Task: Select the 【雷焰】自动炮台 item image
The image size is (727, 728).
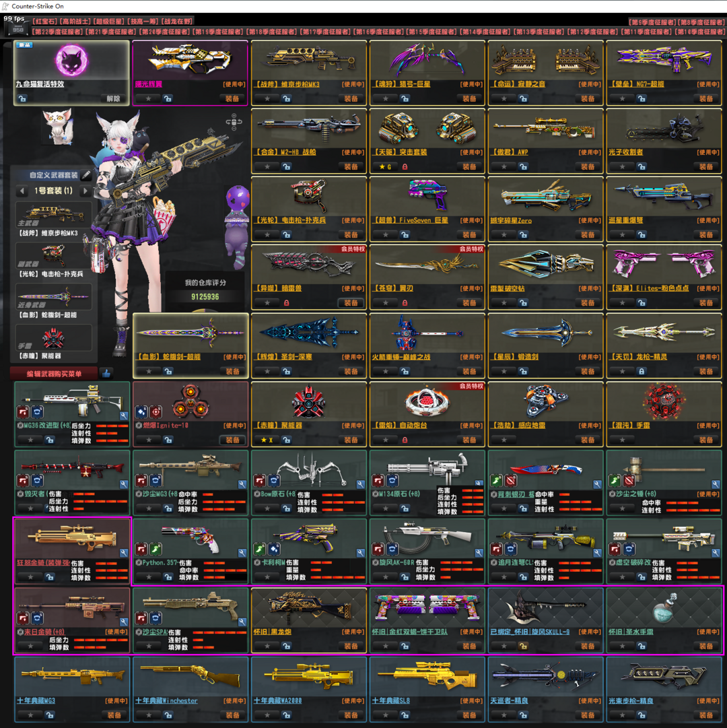Action: 427,401
